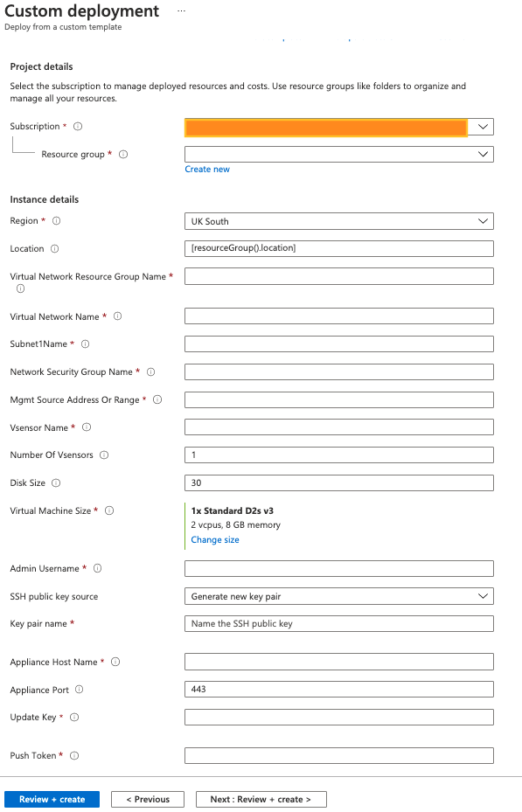
Task: Click info icon next to Appliance Host Name
Action: pyautogui.click(x=115, y=662)
